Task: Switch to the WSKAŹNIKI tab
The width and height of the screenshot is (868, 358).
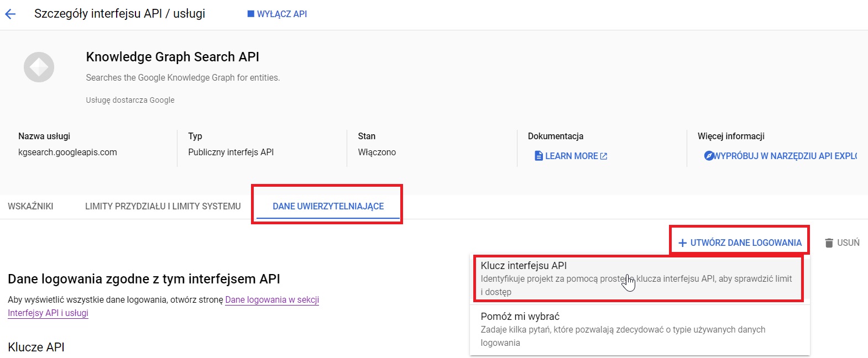Action: click(x=30, y=207)
